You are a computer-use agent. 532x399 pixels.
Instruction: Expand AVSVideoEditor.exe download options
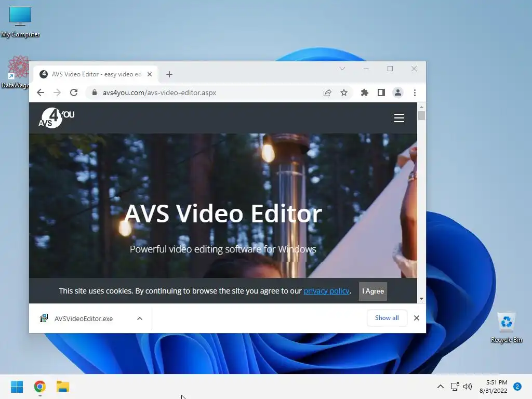(140, 318)
